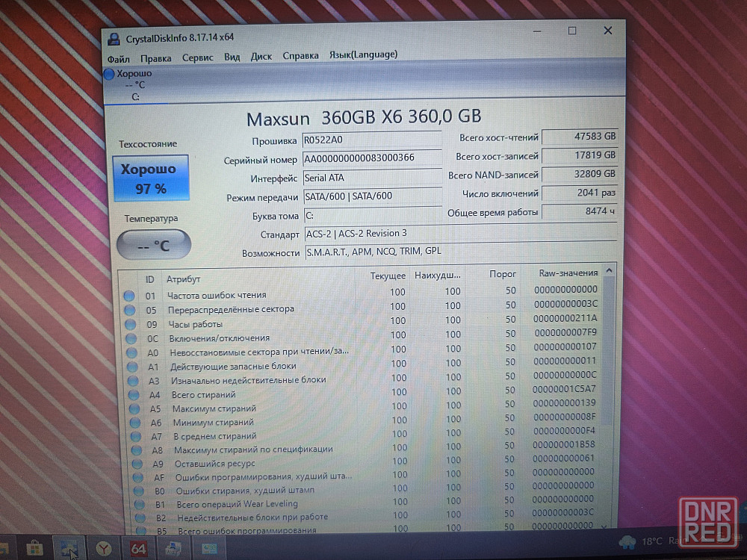Select status circle of Часы работы row

[x=131, y=324]
